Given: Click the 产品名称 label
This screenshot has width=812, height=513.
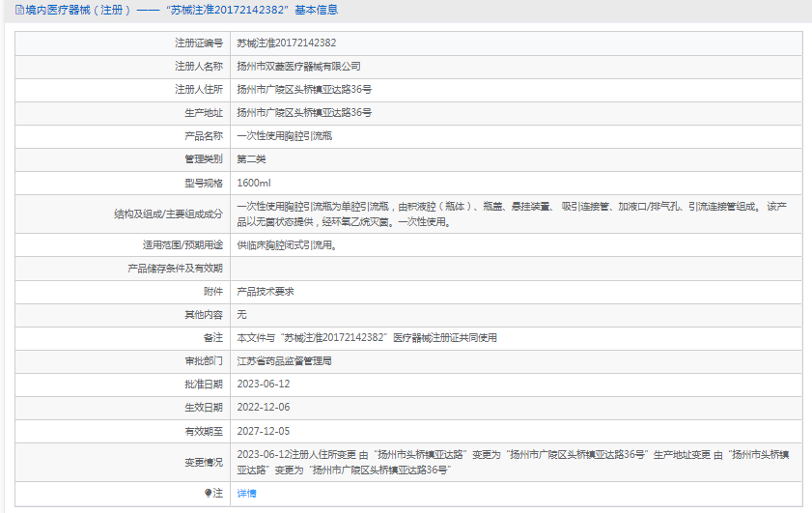Looking at the screenshot, I should [204, 136].
